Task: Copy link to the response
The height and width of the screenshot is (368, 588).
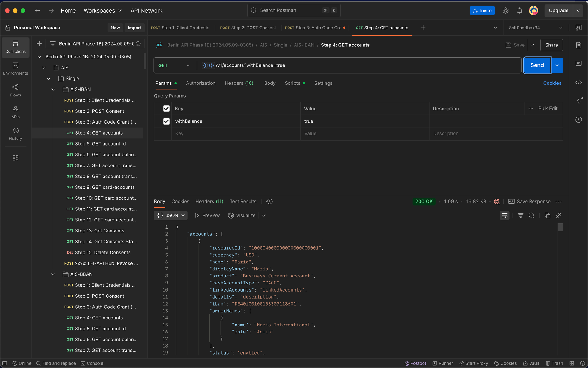Action: (558, 215)
